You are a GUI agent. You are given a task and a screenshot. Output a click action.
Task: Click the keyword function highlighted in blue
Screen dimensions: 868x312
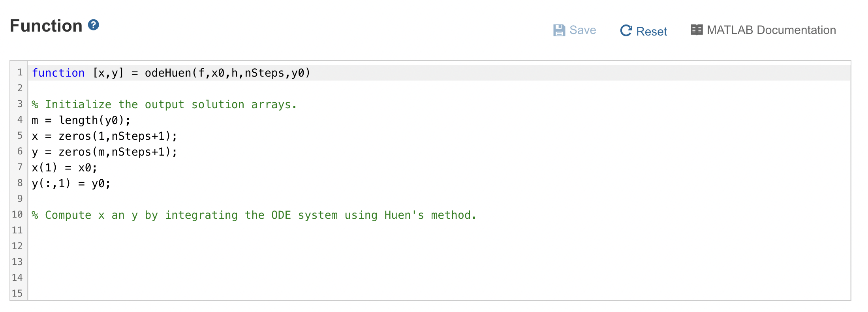[x=58, y=73]
